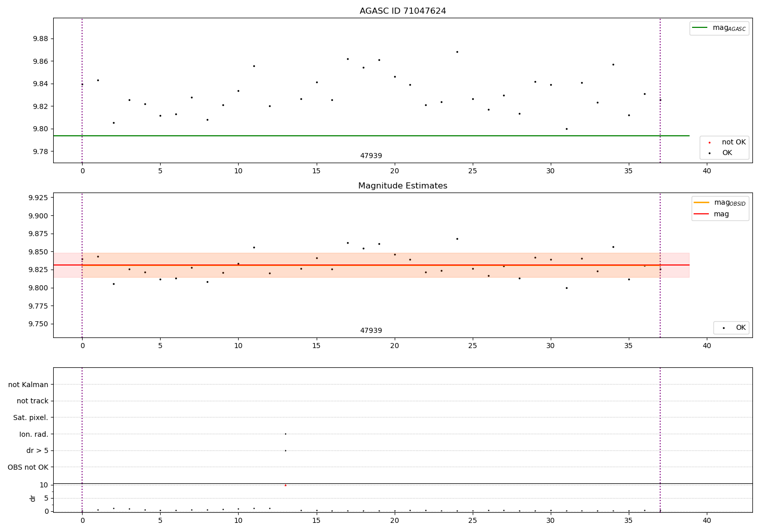Click the 'Sat. pixel.' row label
The height and width of the screenshot is (532, 760).
coord(30,417)
